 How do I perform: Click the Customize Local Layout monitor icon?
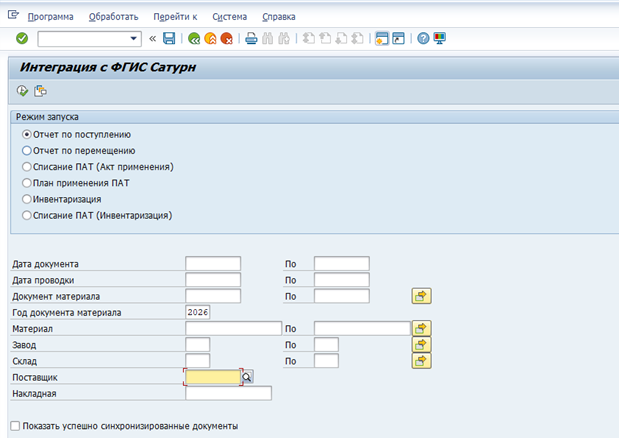439,38
